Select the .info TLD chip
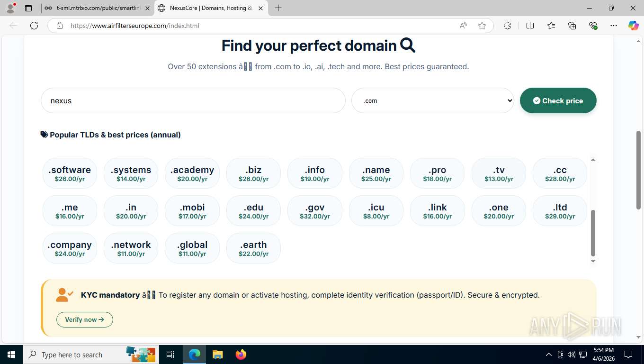The image size is (644, 364). click(315, 173)
